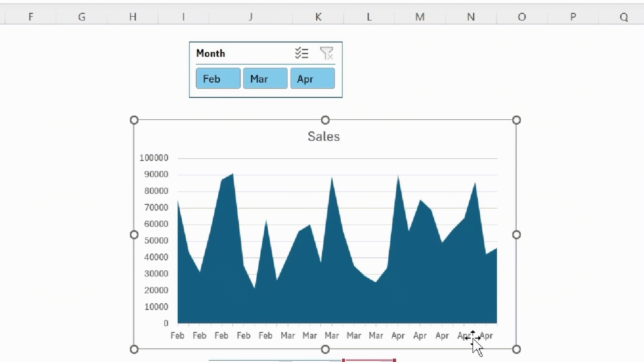Click the Month slicer header title
The width and height of the screenshot is (644, 362).
[x=211, y=53]
